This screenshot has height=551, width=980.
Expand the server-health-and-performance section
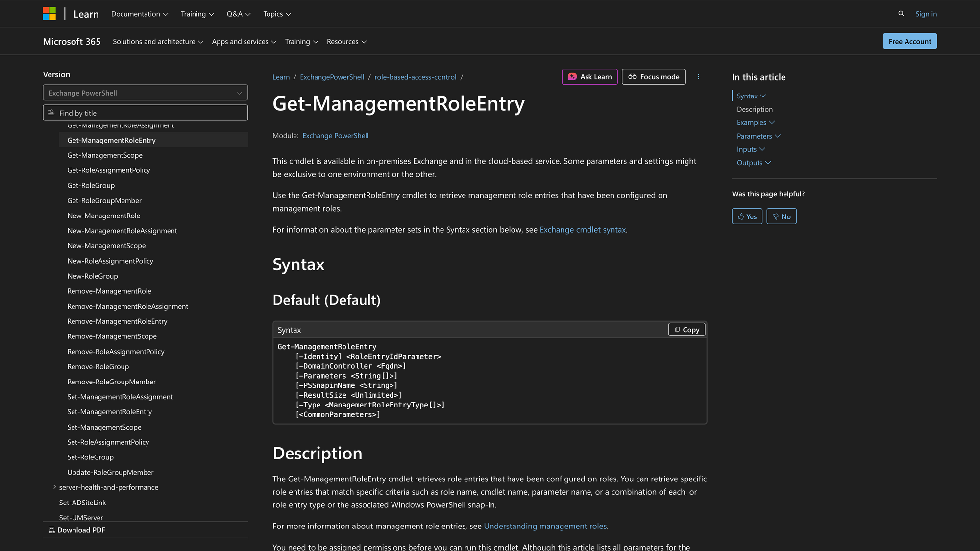coord(54,487)
